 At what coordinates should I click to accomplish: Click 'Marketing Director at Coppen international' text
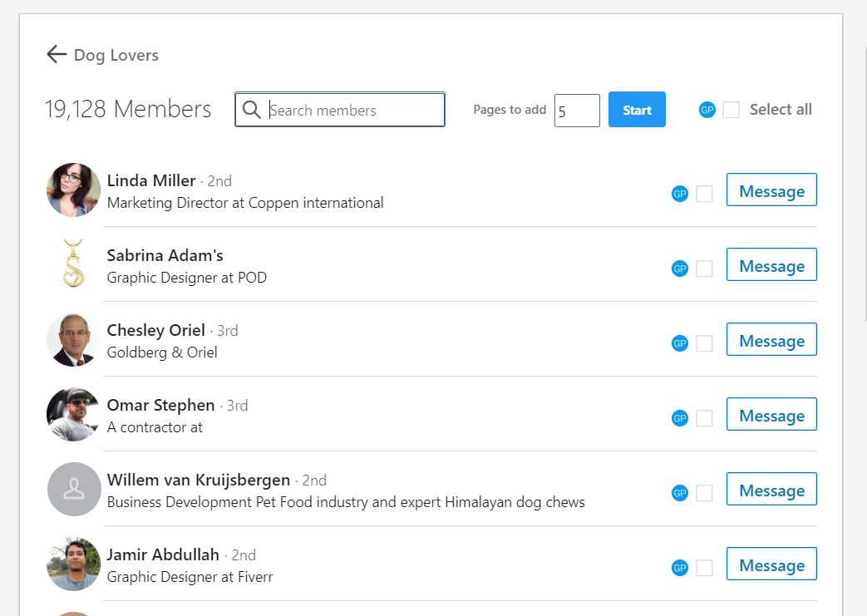(x=245, y=203)
